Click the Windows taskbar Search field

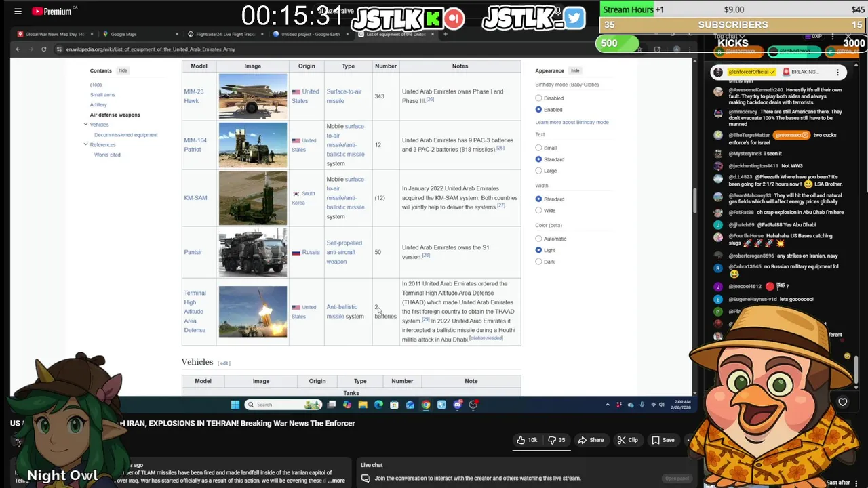[x=283, y=405]
